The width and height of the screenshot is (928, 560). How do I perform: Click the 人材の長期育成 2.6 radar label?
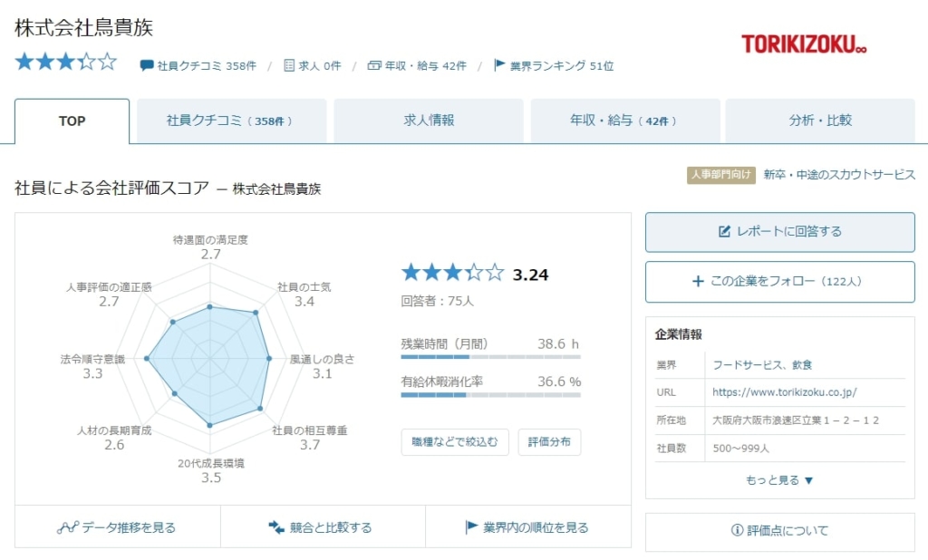pos(114,438)
